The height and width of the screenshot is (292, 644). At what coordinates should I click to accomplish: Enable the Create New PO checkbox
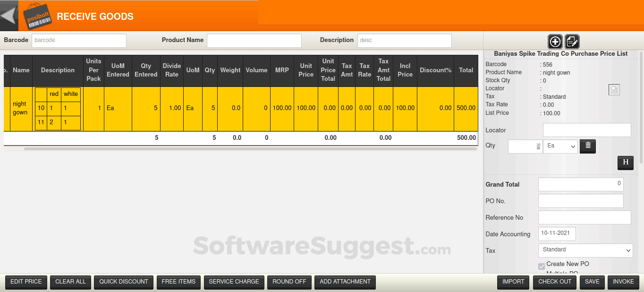pos(542,266)
